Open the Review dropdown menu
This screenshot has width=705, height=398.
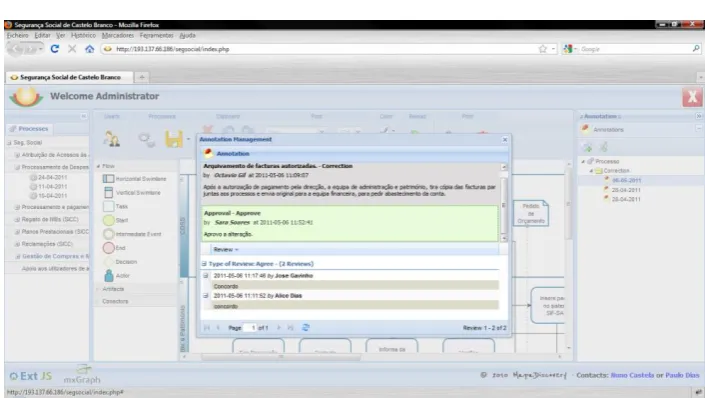(226, 249)
